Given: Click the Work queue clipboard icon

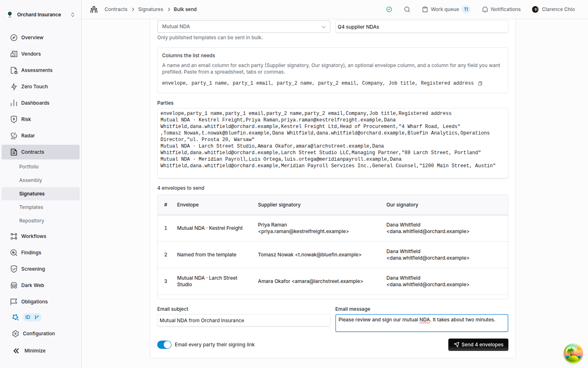Looking at the screenshot, I should pyautogui.click(x=425, y=9).
